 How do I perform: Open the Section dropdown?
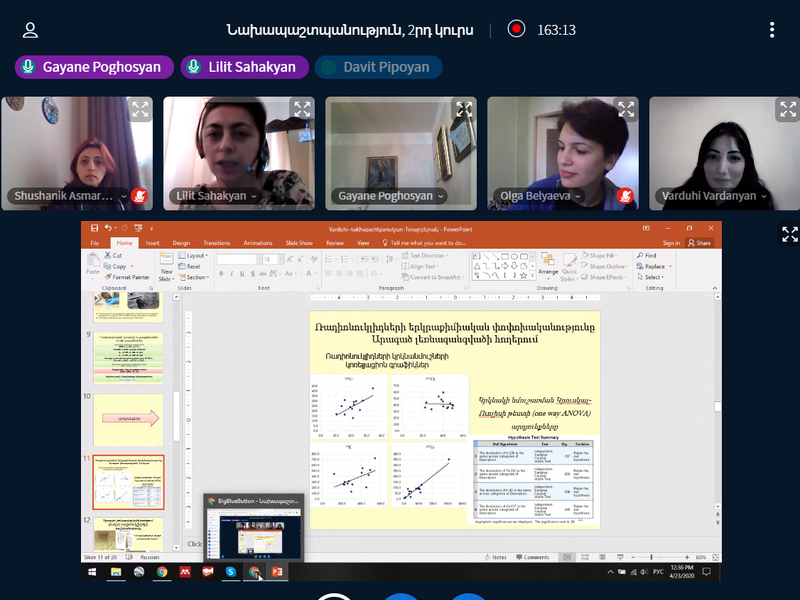click(194, 277)
